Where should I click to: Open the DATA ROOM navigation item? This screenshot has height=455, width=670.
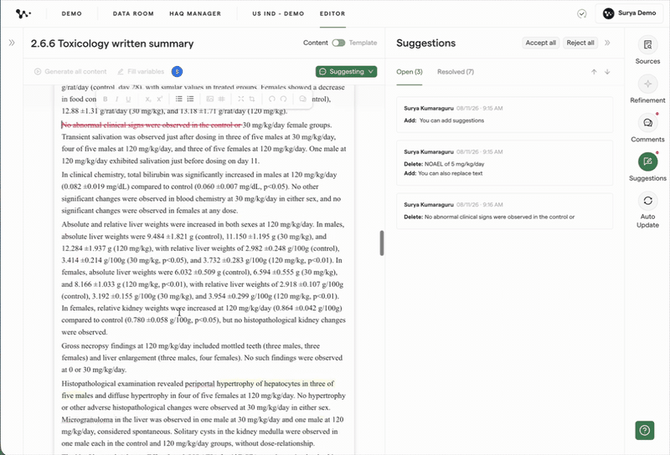tap(133, 14)
